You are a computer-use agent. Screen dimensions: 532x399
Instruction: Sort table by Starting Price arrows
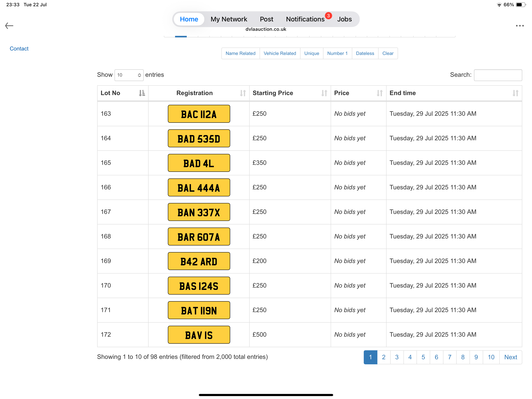(x=324, y=93)
